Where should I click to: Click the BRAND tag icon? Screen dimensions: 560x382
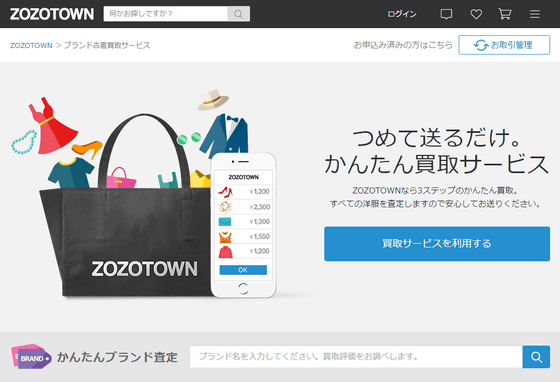tap(31, 356)
